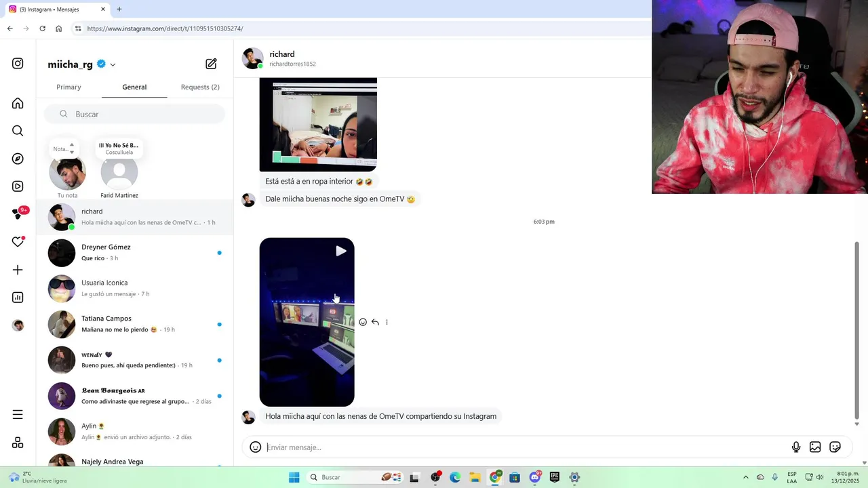868x488 pixels.
Task: Click scrollbar down arrow in chat
Action: [856, 424]
